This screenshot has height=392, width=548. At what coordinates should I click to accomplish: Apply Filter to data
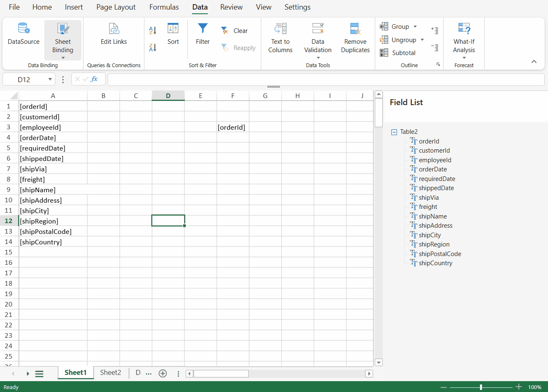tap(203, 34)
